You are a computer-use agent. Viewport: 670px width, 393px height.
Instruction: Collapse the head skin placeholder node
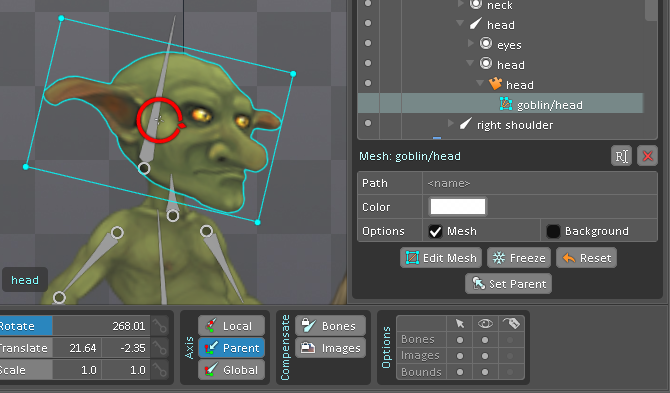point(480,83)
